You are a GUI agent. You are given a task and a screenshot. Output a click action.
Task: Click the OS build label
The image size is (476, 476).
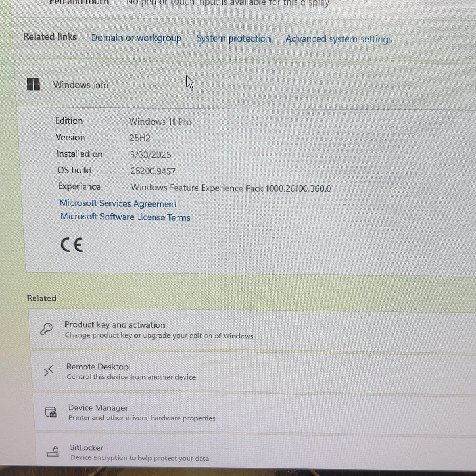[x=74, y=170]
